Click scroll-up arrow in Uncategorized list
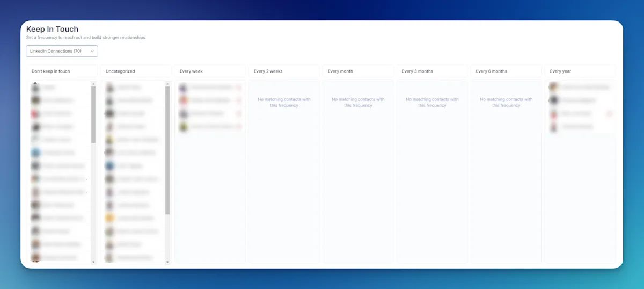The width and height of the screenshot is (644, 289). 167,84
